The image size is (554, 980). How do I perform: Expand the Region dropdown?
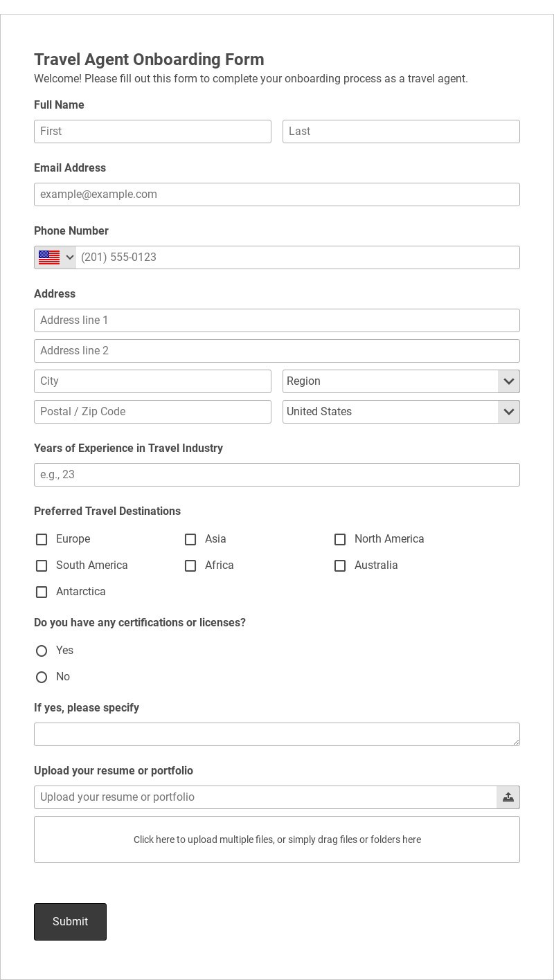(401, 381)
